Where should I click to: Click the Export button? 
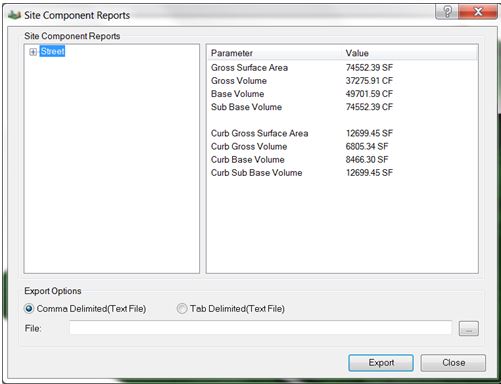click(381, 363)
